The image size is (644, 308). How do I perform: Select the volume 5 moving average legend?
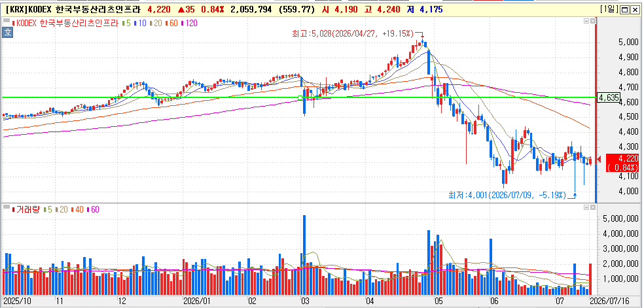[x=46, y=209]
